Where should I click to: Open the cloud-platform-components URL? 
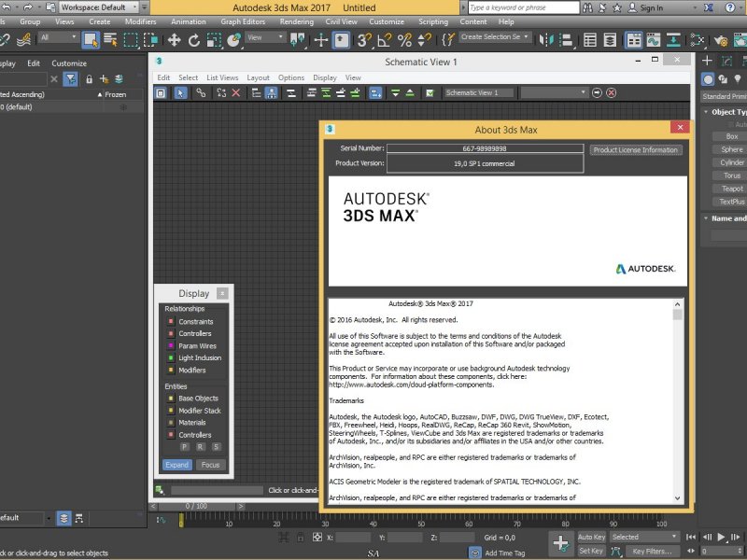412,385
